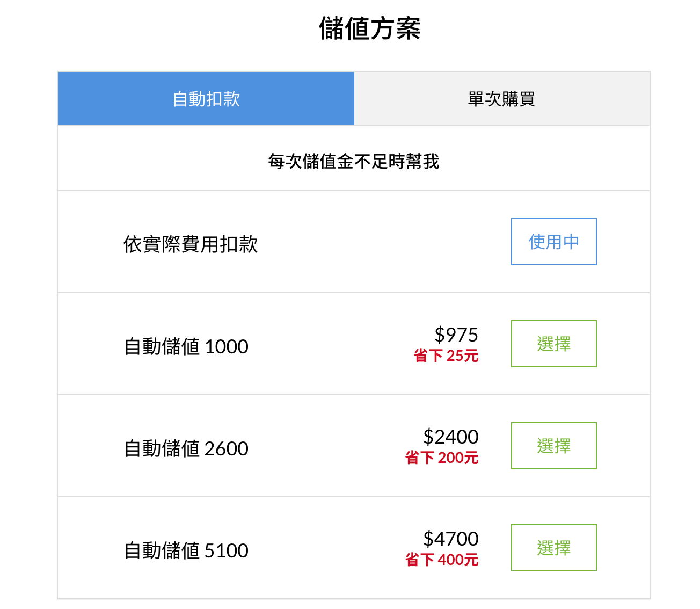The height and width of the screenshot is (609, 700).
Task: Click the 自動儲值 2600 plan label
Action: click(x=186, y=448)
